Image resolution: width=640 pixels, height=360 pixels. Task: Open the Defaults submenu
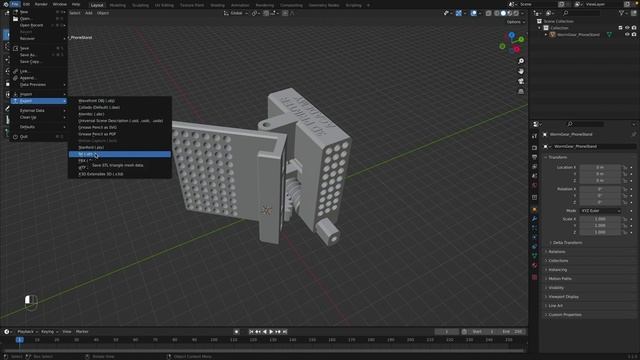point(39,127)
